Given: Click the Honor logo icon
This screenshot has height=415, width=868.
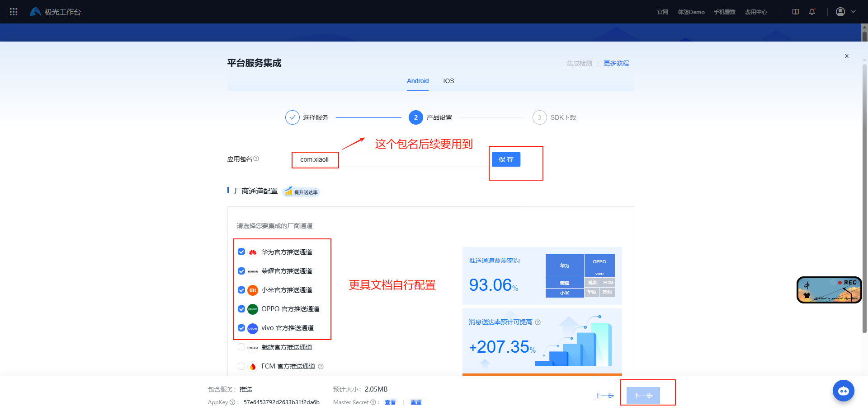Looking at the screenshot, I should (x=253, y=271).
